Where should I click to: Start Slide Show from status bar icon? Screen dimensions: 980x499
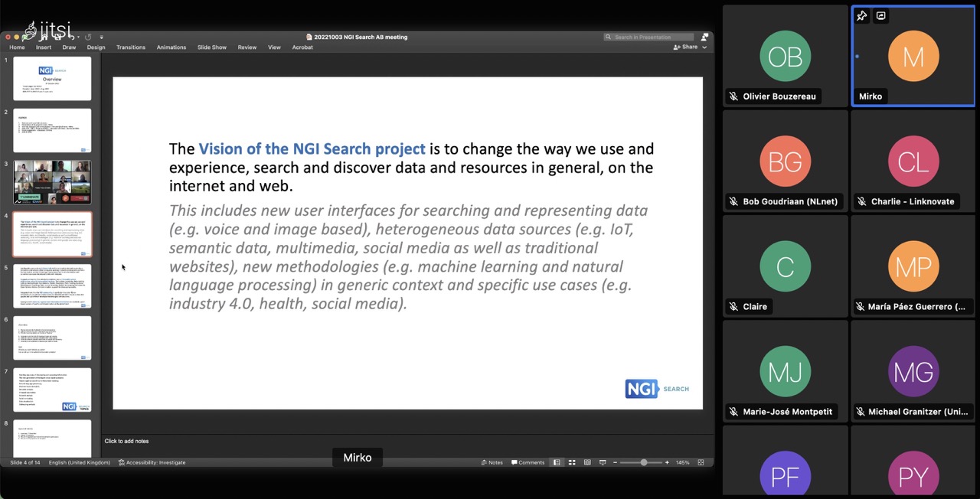click(x=603, y=462)
